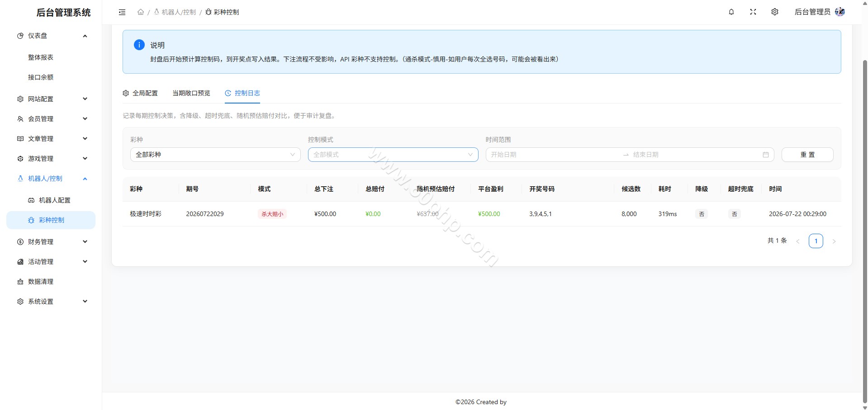
Task: Collapse the sidebar menu toggle icon
Action: 122,12
